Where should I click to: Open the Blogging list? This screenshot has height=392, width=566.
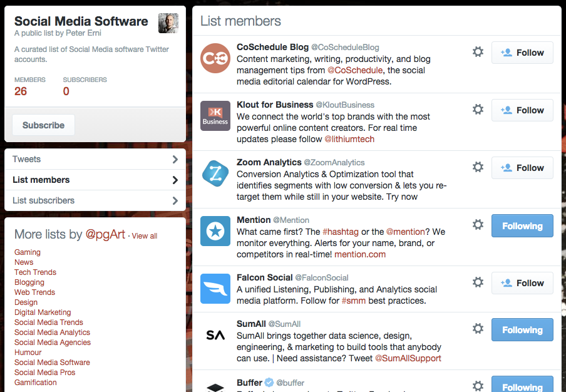pyautogui.click(x=29, y=282)
